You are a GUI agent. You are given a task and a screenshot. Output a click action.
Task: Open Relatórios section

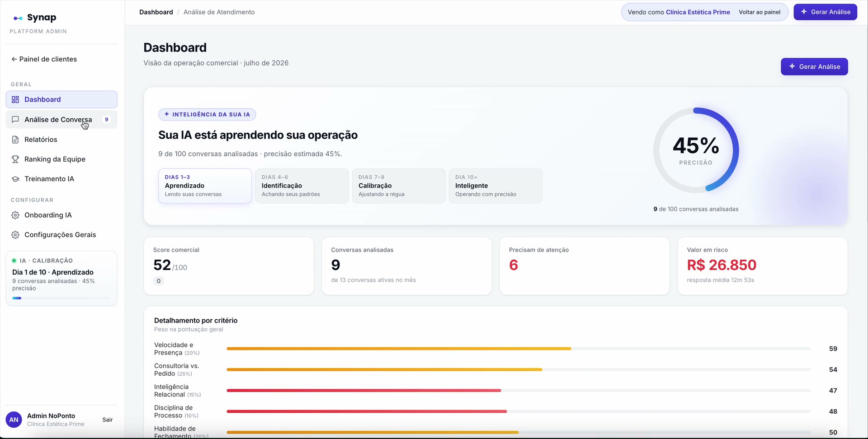coord(61,140)
